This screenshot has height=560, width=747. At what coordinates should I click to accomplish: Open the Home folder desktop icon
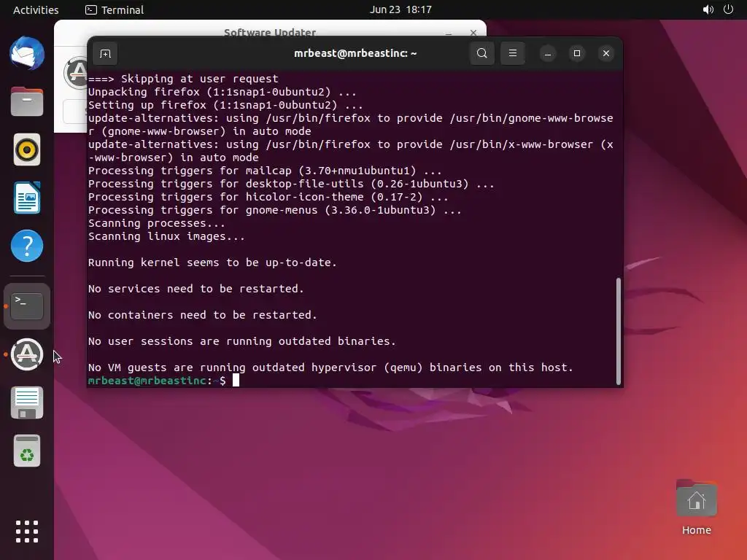[x=697, y=507]
